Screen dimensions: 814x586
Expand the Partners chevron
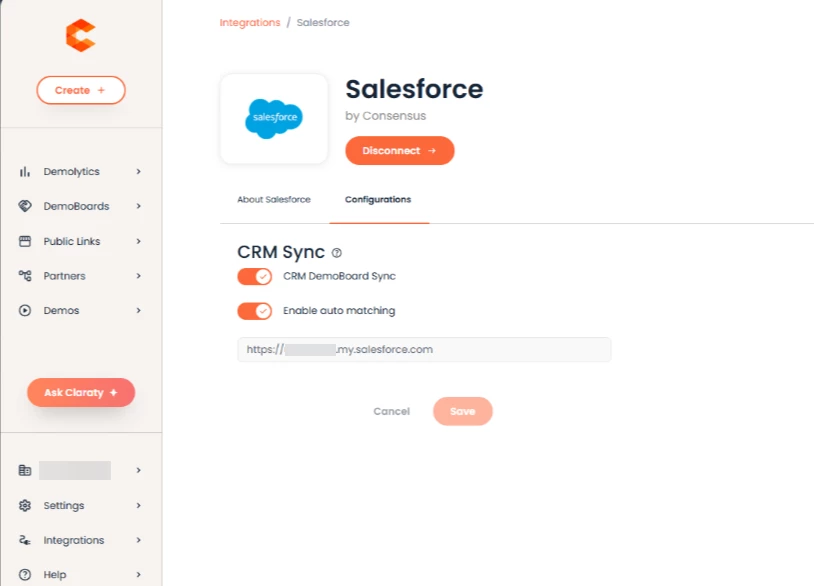[x=139, y=276]
